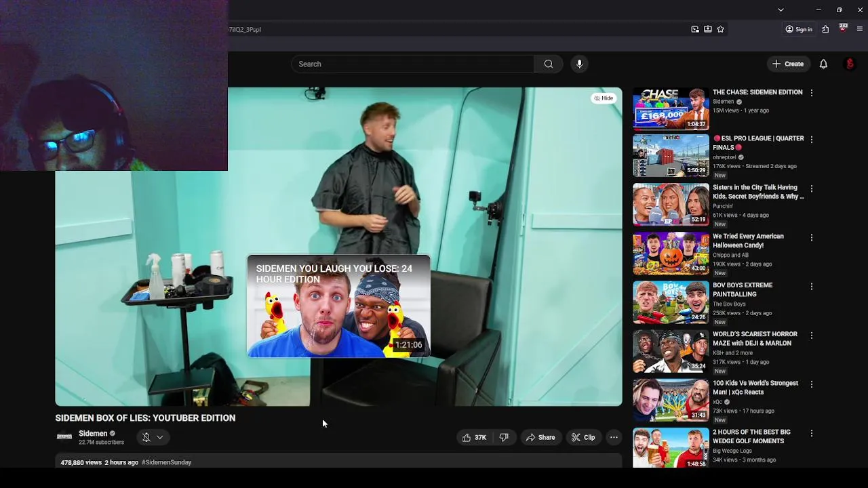This screenshot has height=488, width=868.
Task: Click the xQc channel name
Action: tap(717, 402)
